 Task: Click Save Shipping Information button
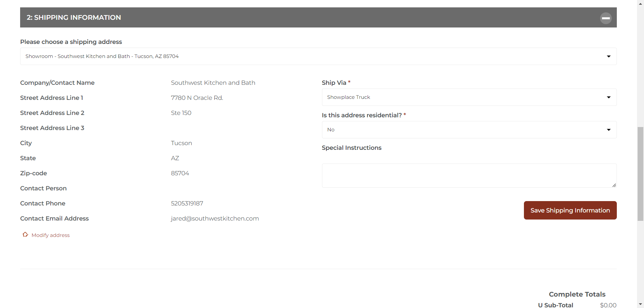tap(570, 210)
